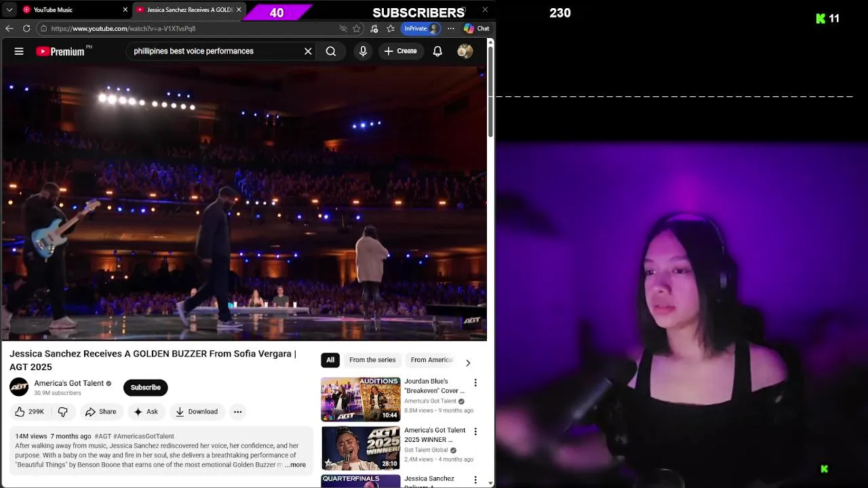
Task: Click the video player area
Action: (244, 203)
